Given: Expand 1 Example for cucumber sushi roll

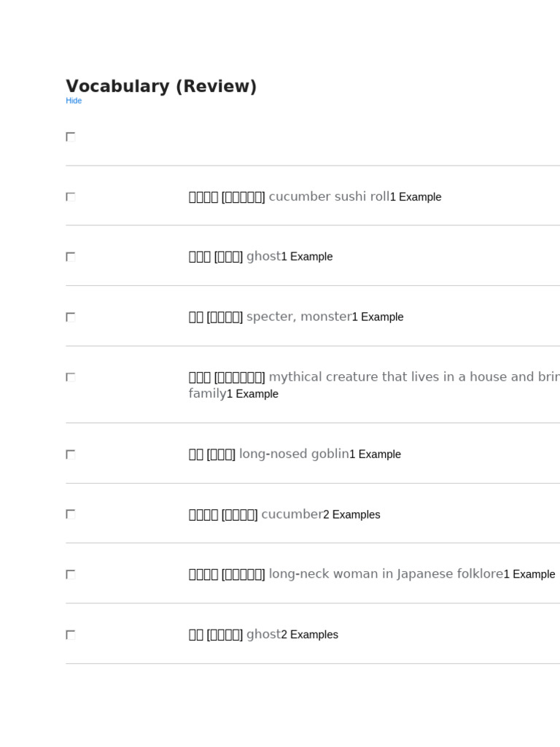Looking at the screenshot, I should pyautogui.click(x=416, y=197).
